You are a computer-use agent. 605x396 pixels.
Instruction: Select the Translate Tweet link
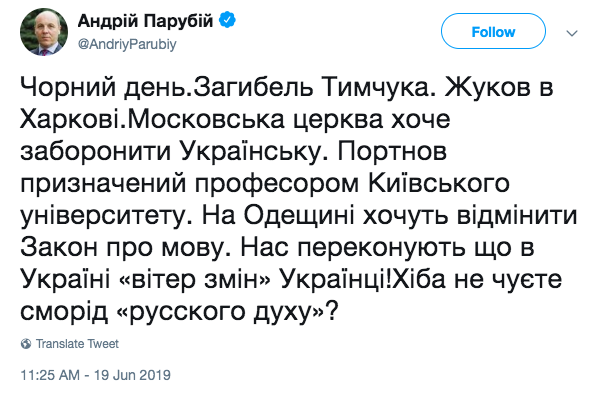(x=77, y=344)
